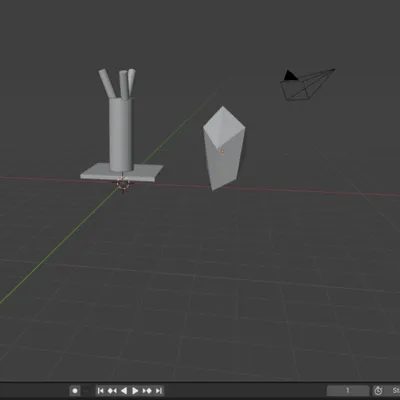The height and width of the screenshot is (400, 400).
Task: Select the cylinder holder object
Action: (x=121, y=134)
